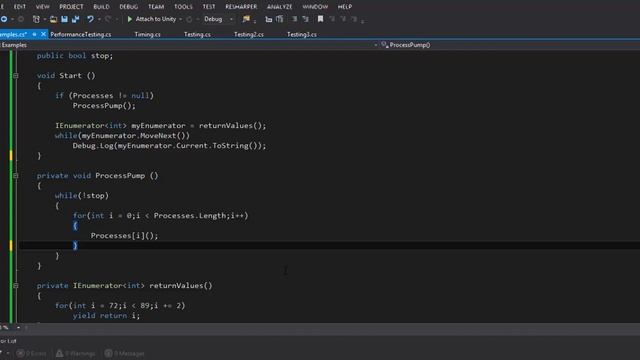Viewport: 640px width, 360px height.
Task: Click the Comment selection icon
Action: pos(294,19)
